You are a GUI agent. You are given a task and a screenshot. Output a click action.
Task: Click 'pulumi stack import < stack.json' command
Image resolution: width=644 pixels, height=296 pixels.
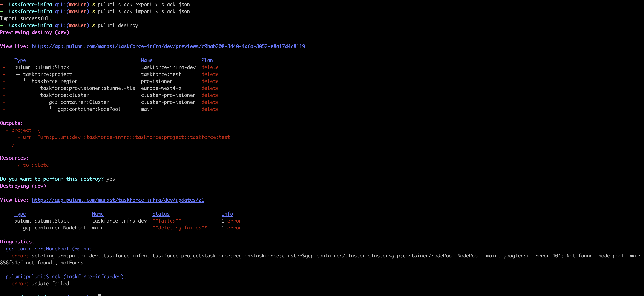pos(144,11)
